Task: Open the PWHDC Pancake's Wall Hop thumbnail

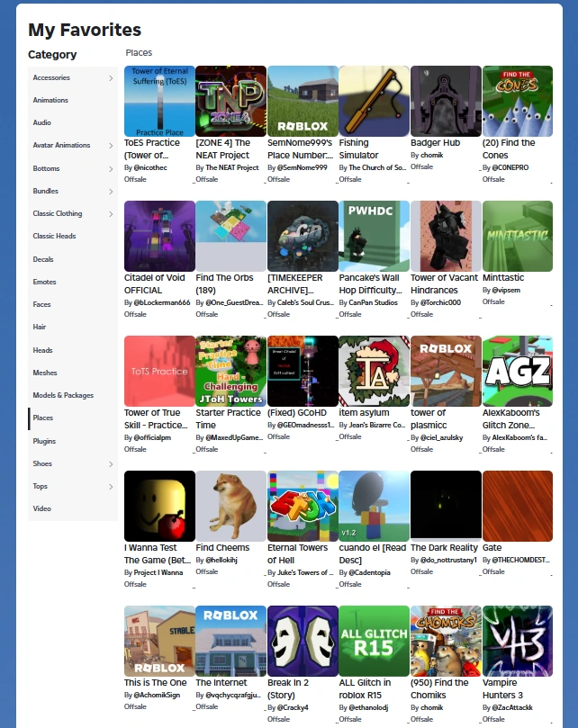Action: tap(374, 237)
